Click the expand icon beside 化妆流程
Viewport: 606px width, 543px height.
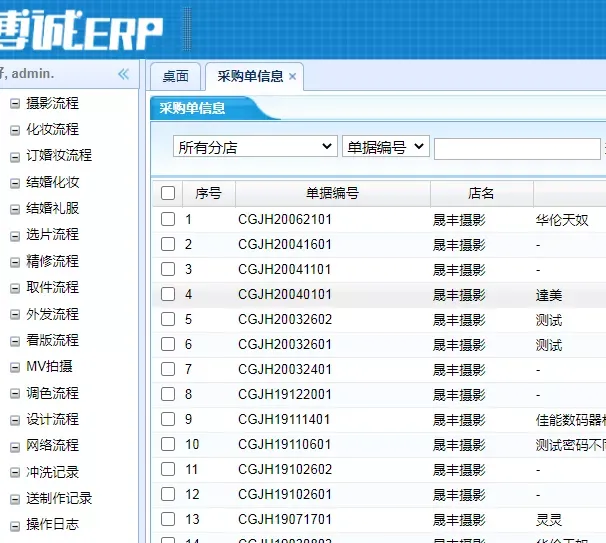15,129
